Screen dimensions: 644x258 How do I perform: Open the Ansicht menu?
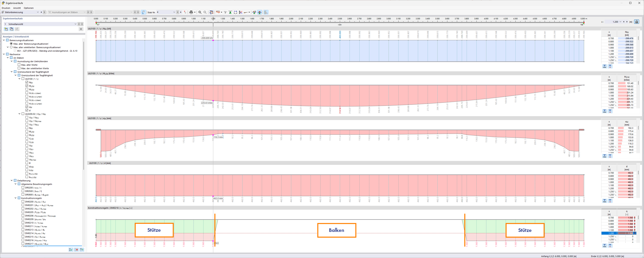[17, 8]
